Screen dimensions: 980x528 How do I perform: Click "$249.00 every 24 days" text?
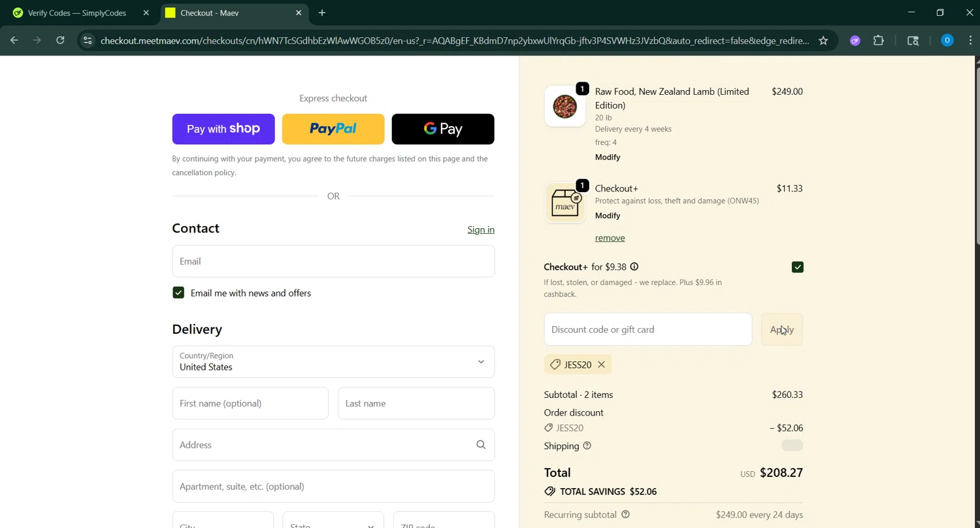(x=759, y=514)
